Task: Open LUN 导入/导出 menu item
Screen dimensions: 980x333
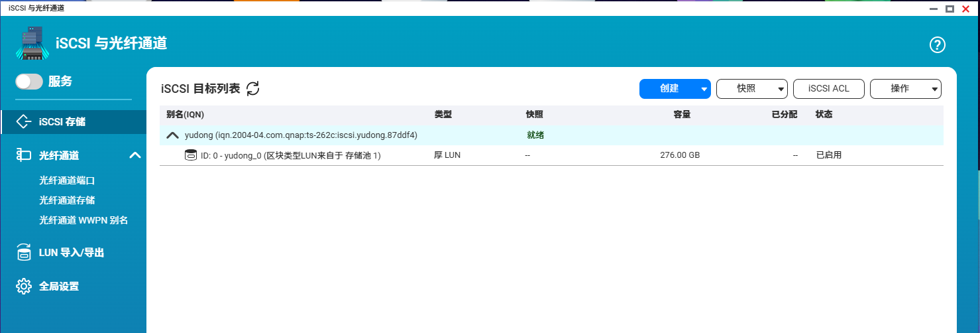Action: coord(72,253)
